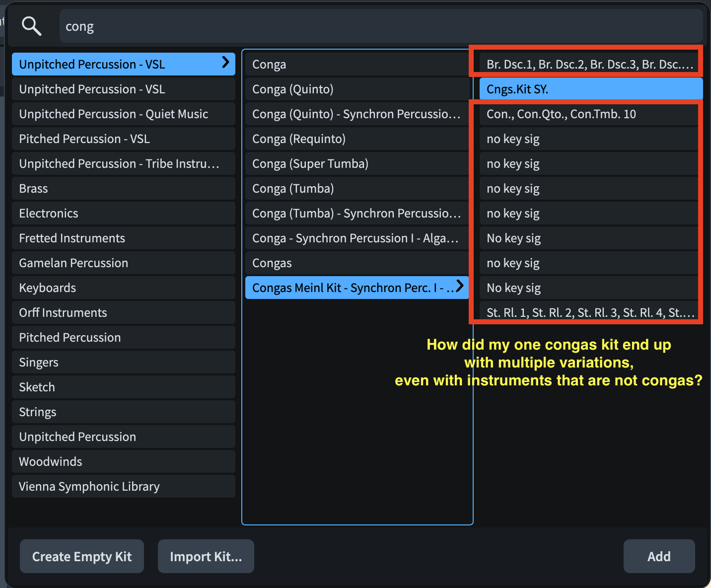Click the search field containing 'cong'
This screenshot has height=588, width=711.
[380, 26]
